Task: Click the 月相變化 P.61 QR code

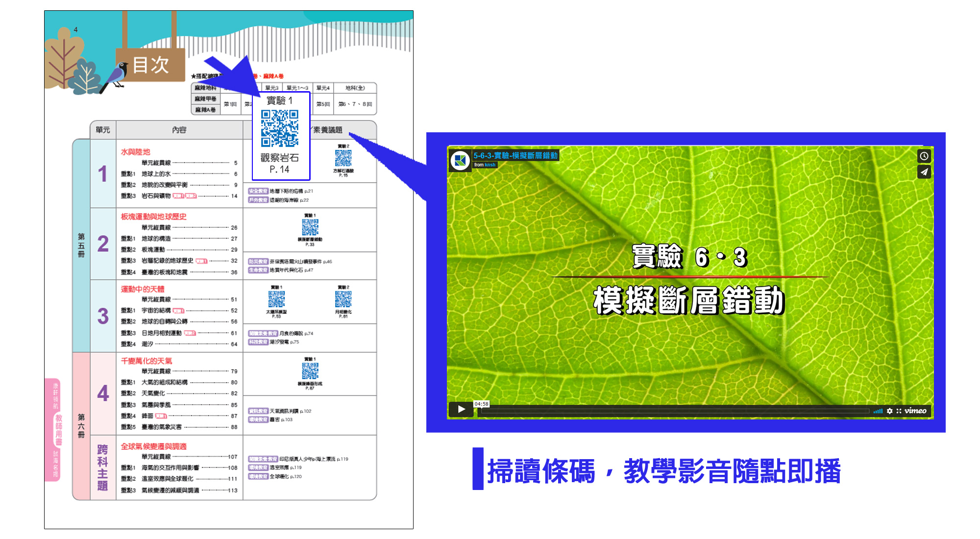Action: [343, 299]
